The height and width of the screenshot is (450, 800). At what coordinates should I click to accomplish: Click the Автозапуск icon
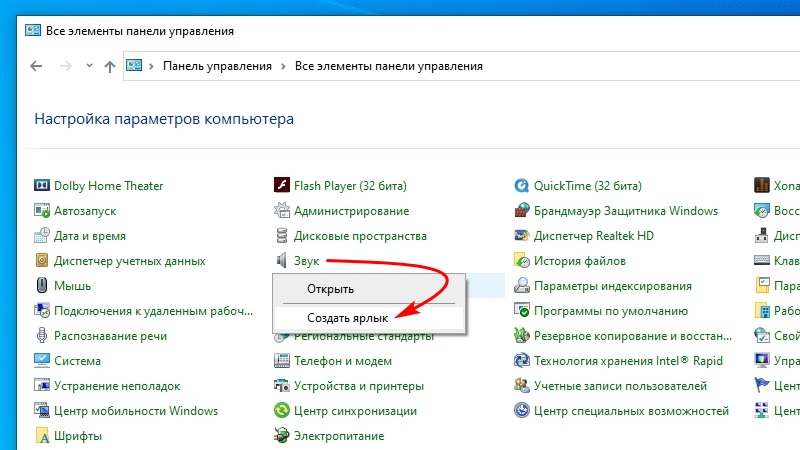42,210
